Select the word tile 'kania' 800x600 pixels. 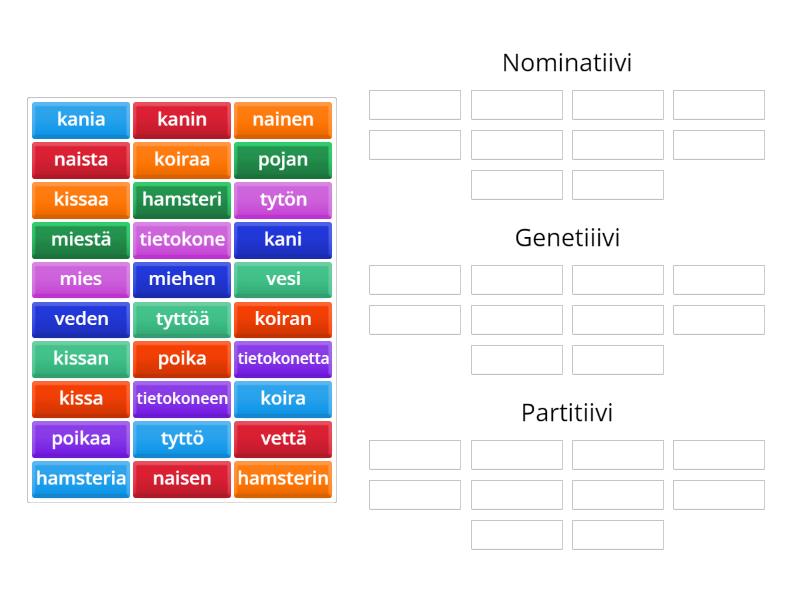pyautogui.click(x=80, y=120)
